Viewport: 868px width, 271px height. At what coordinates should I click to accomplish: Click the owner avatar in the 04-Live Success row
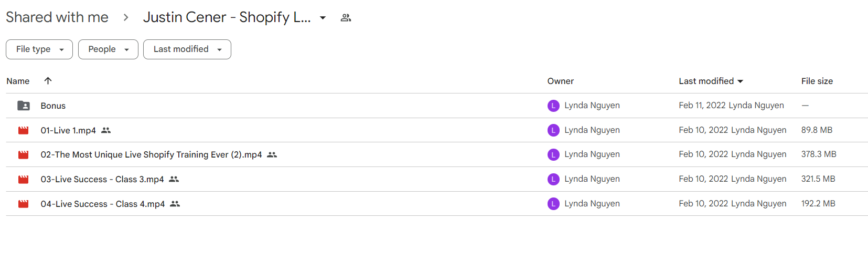point(553,204)
